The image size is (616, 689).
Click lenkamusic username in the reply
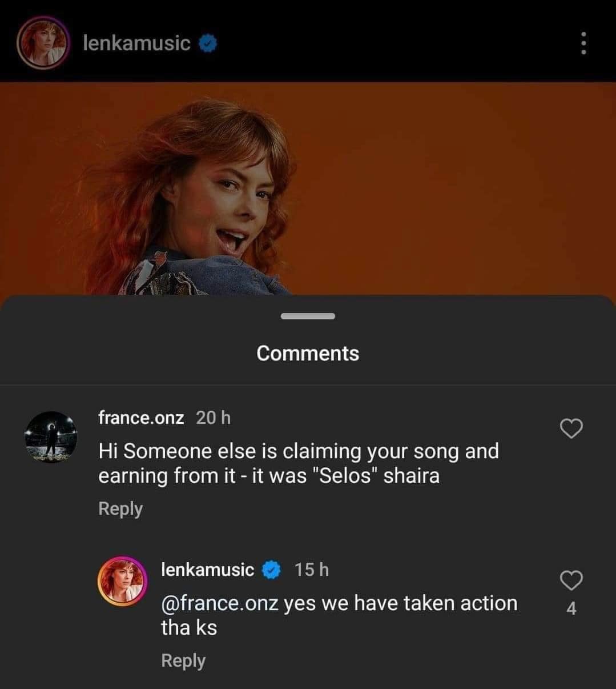pos(208,570)
